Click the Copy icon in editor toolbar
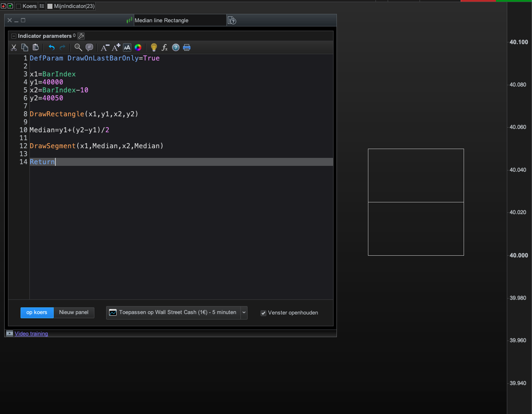This screenshot has height=414, width=532. click(25, 47)
